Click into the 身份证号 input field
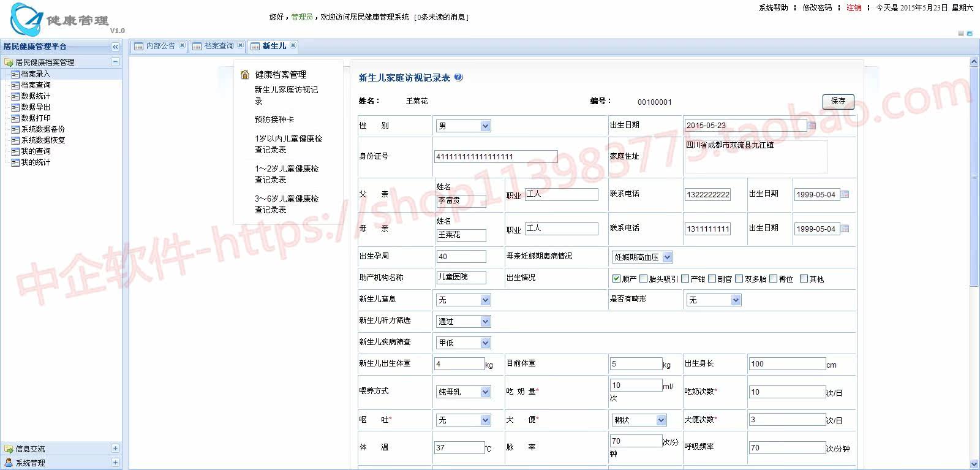Screen dimensions: 980x470 [x=496, y=156]
